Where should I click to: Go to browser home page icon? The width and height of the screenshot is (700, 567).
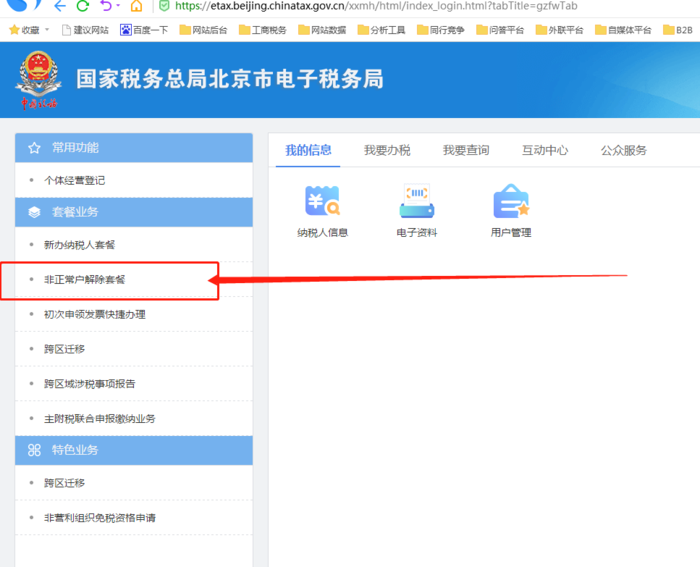click(137, 6)
